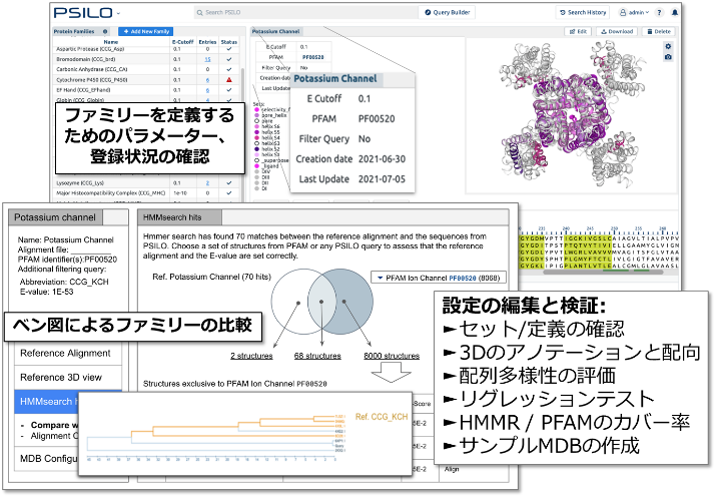The width and height of the screenshot is (719, 497).
Task: Click the selectivity filter magenta color dot
Action: pyautogui.click(x=256, y=110)
